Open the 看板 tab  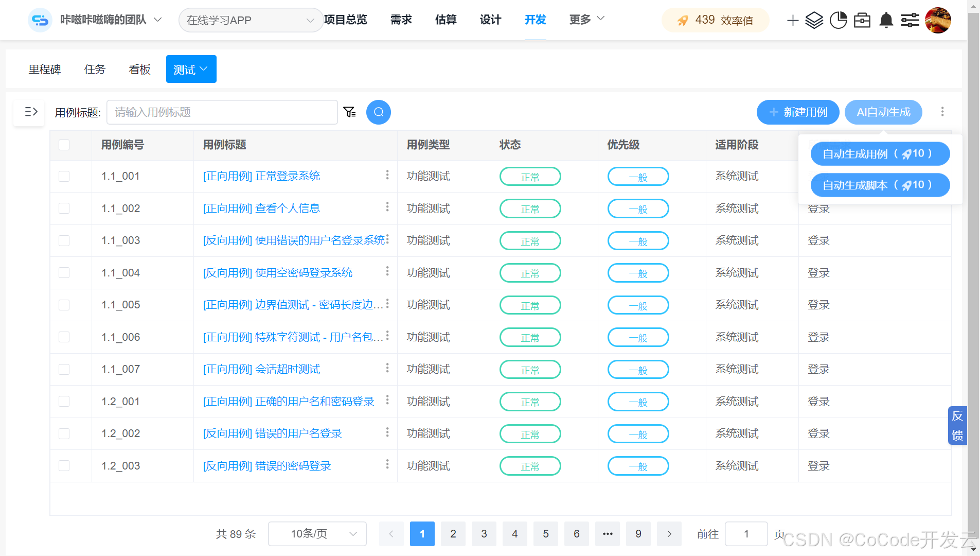(x=139, y=68)
